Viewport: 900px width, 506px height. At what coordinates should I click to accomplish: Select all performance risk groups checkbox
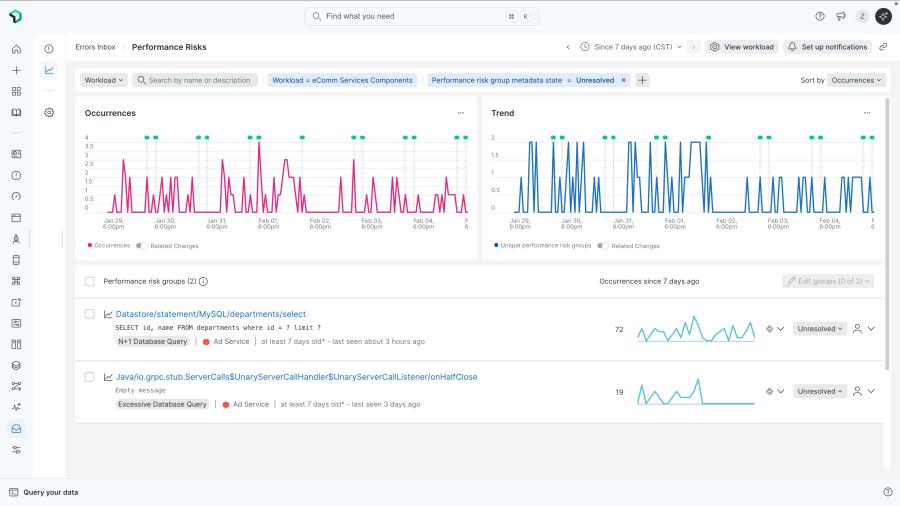[x=90, y=282]
